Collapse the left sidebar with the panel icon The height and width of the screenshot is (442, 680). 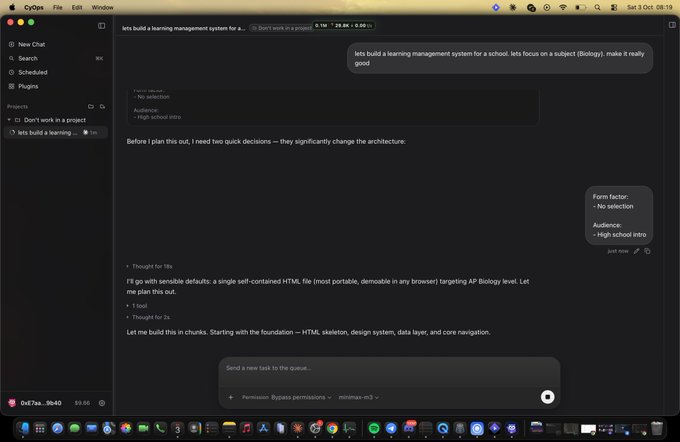(101, 26)
